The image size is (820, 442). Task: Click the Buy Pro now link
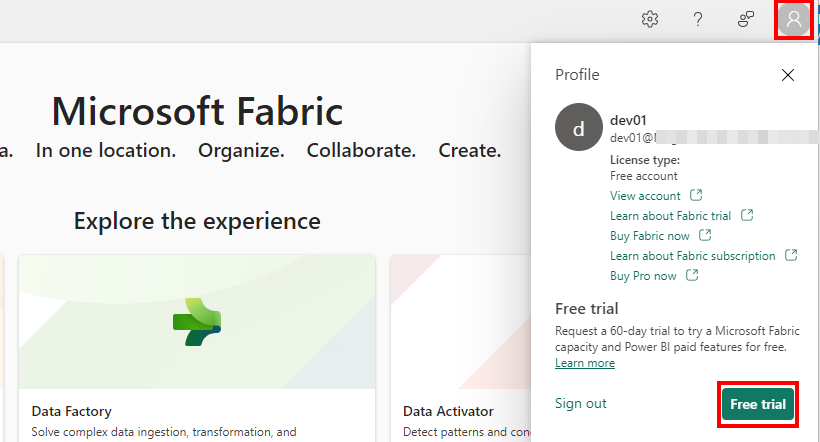point(643,276)
